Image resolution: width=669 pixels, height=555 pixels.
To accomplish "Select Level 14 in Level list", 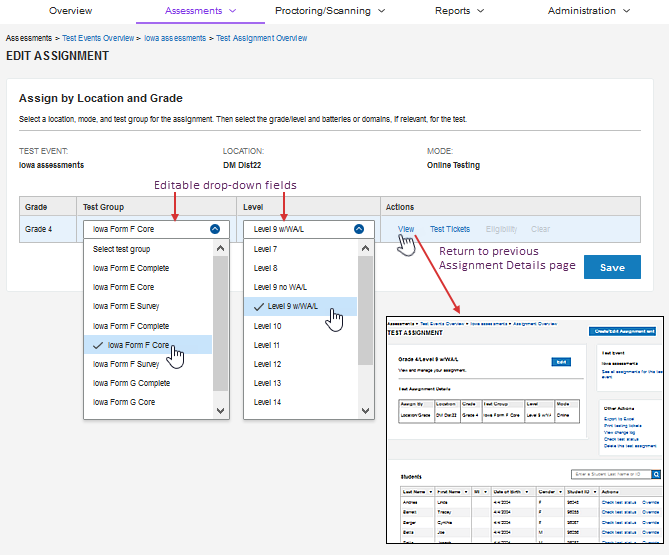I will (301, 402).
